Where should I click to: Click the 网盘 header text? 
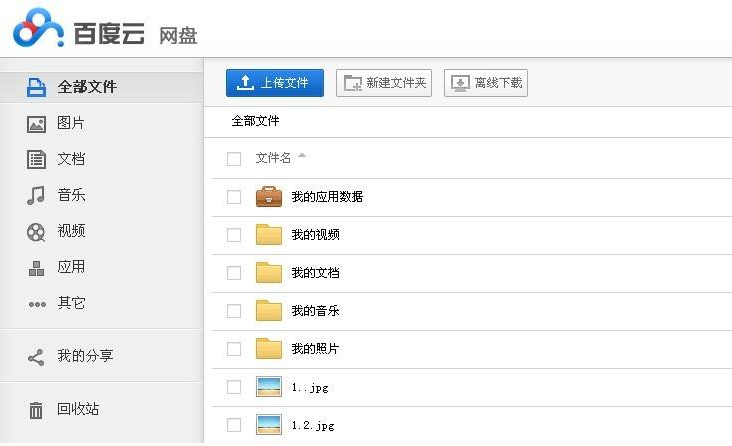pyautogui.click(x=178, y=36)
